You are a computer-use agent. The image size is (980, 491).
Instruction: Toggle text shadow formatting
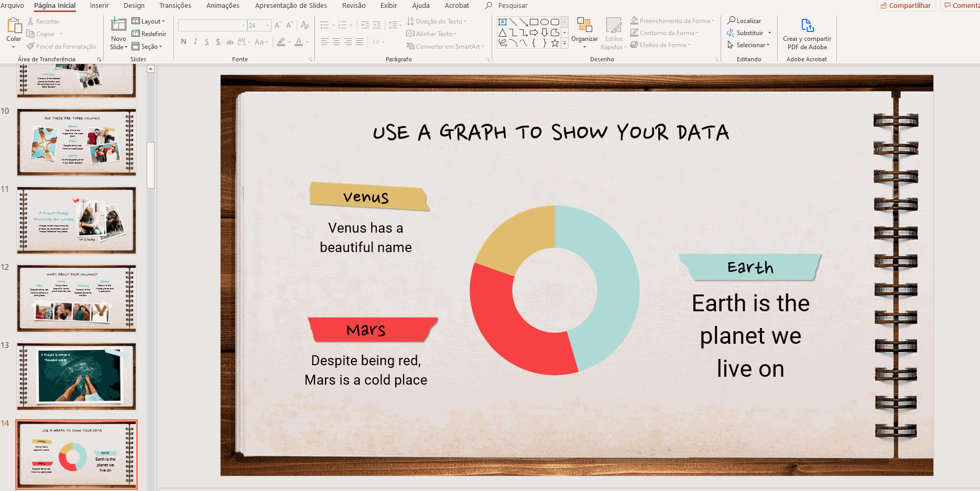click(218, 42)
